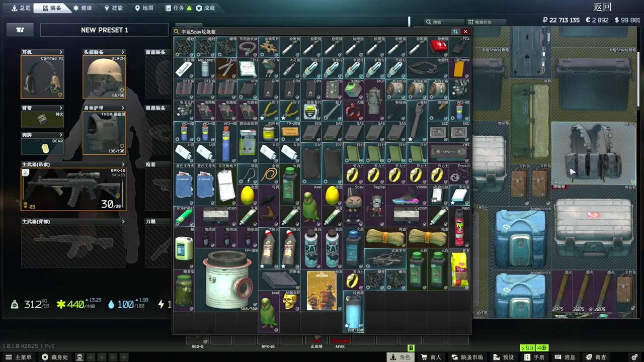Click the 返回 back button

pos(602,7)
